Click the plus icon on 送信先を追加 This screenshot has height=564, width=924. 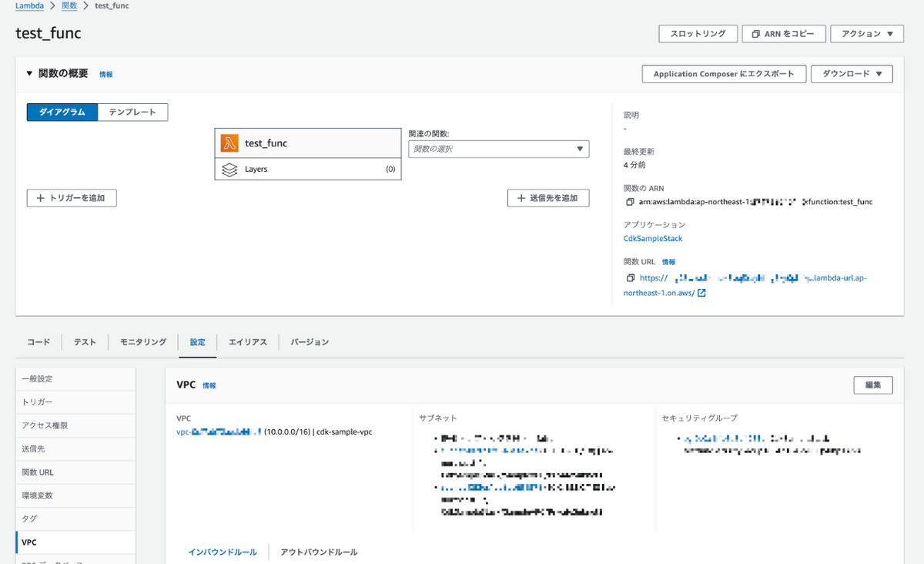pos(521,198)
